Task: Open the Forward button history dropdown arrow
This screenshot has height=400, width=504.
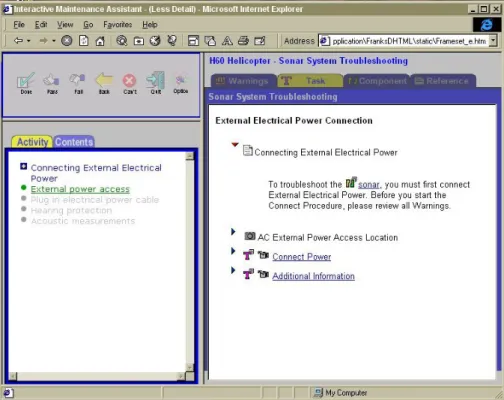Action: pyautogui.click(x=54, y=41)
